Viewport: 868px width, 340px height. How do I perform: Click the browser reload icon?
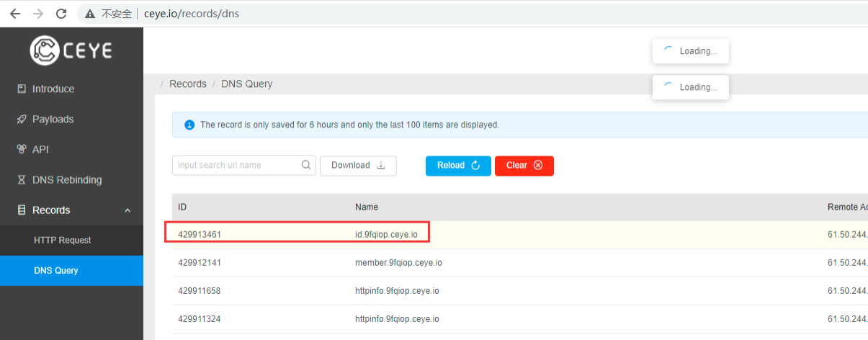61,14
